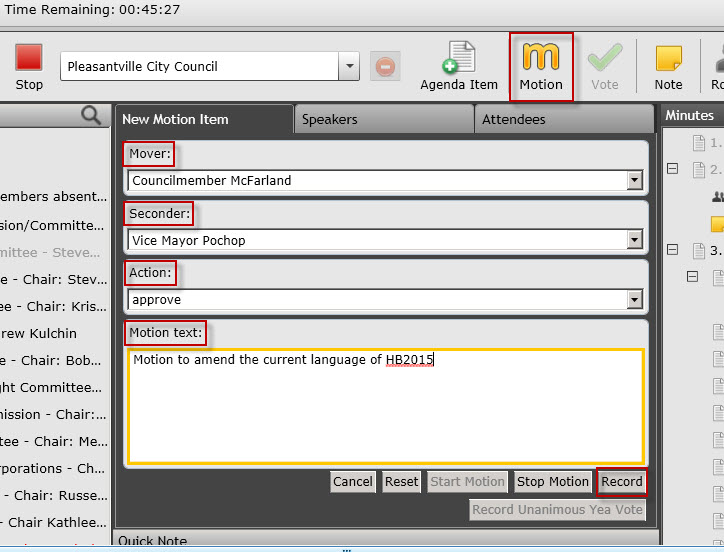Image resolution: width=724 pixels, height=552 pixels.
Task: Click the green checkmark Vote icon
Action: pos(604,57)
